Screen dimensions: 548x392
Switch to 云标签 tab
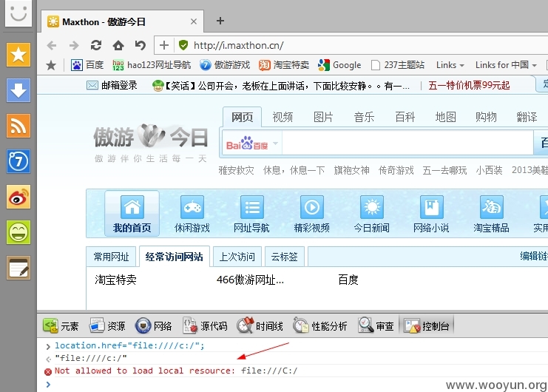[x=284, y=257]
